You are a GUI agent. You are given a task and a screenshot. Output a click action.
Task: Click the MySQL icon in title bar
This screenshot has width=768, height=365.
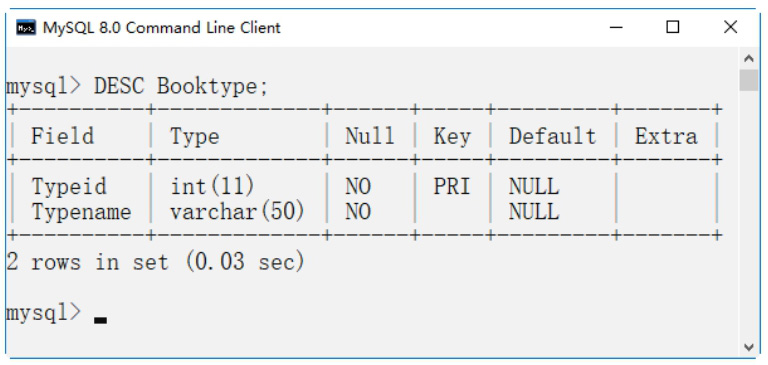click(x=25, y=27)
